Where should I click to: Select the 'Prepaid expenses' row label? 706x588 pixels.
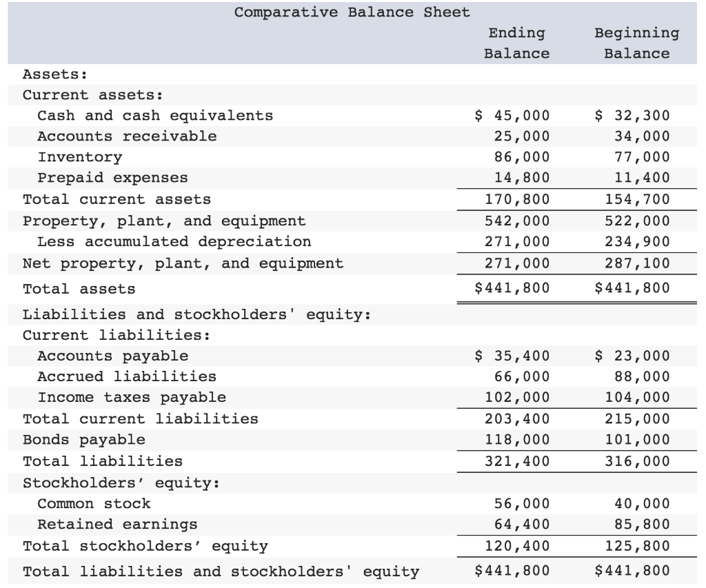pyautogui.click(x=112, y=178)
